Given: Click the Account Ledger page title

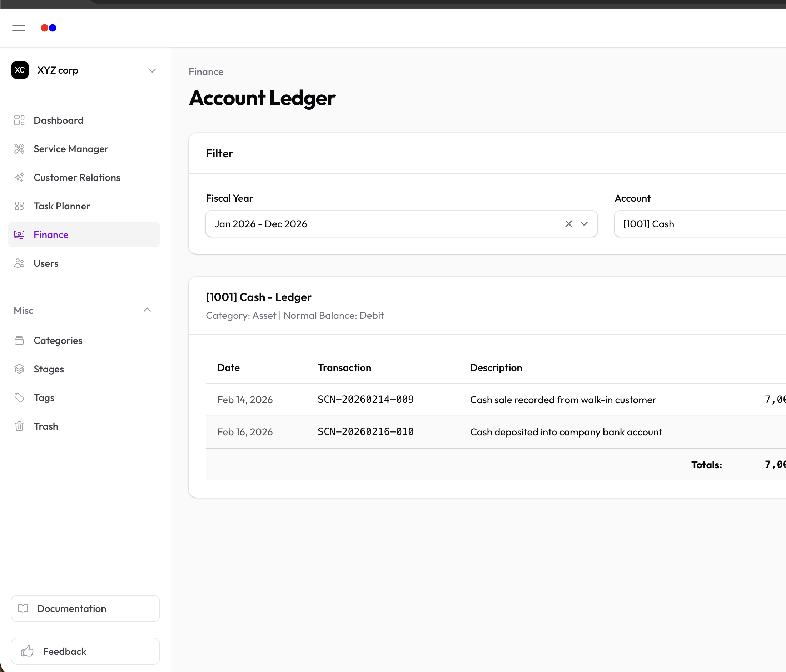Looking at the screenshot, I should (x=262, y=98).
